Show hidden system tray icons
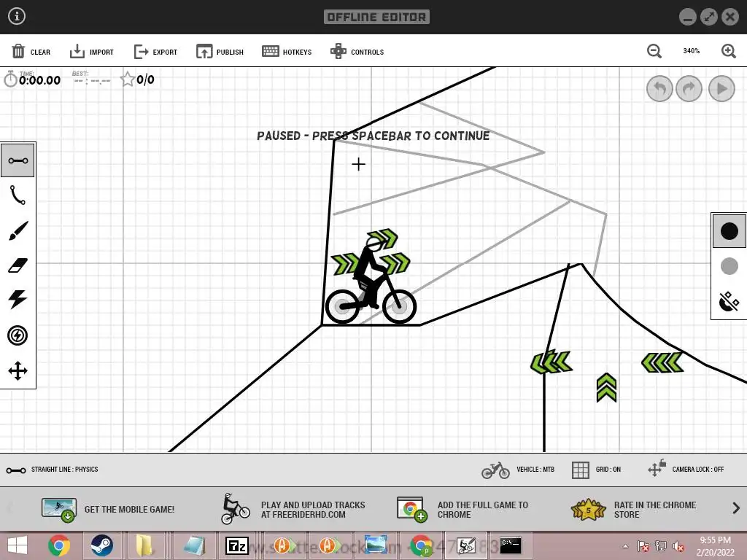 [x=625, y=546]
